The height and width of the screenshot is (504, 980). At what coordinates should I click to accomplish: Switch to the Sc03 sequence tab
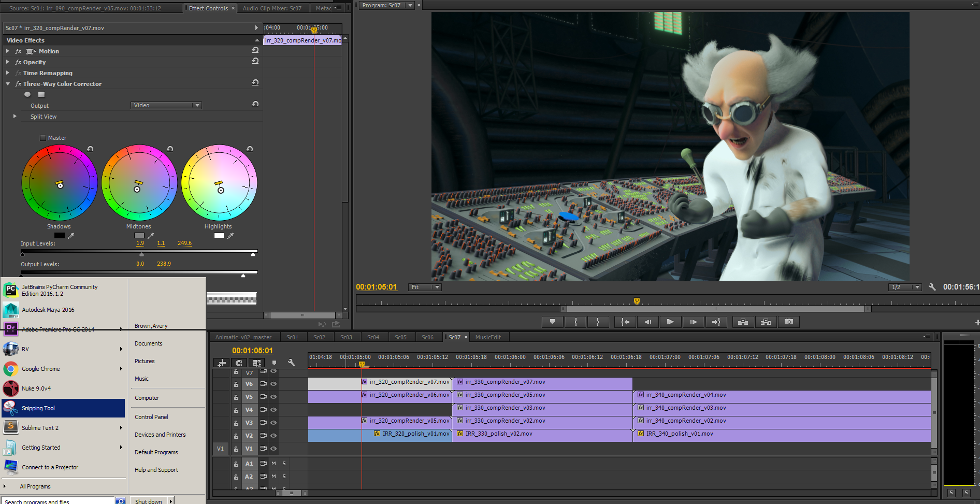coord(346,337)
